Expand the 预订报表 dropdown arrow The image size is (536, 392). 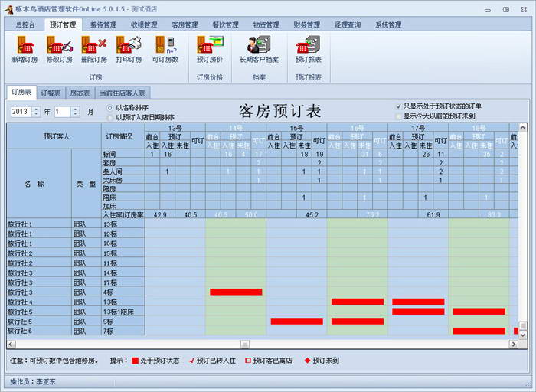tap(309, 67)
